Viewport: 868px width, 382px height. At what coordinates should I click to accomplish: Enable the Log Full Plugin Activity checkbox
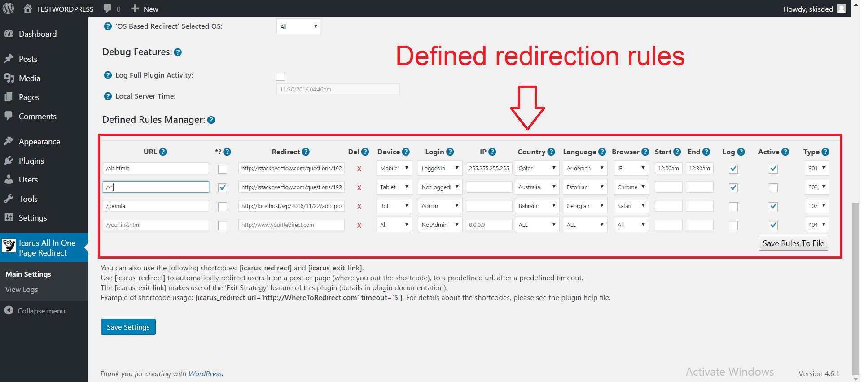tap(281, 76)
